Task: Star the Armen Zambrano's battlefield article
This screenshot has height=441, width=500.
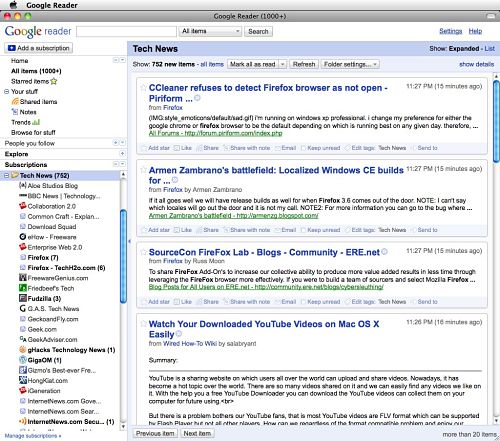Action: [143, 170]
